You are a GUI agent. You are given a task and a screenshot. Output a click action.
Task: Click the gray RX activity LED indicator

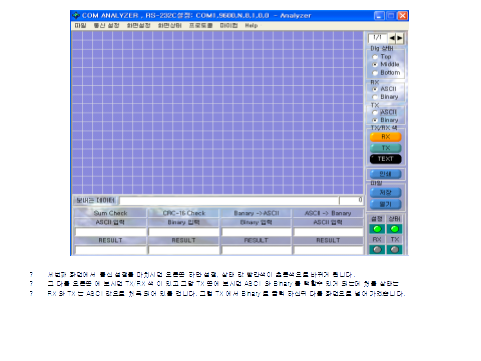(x=377, y=249)
